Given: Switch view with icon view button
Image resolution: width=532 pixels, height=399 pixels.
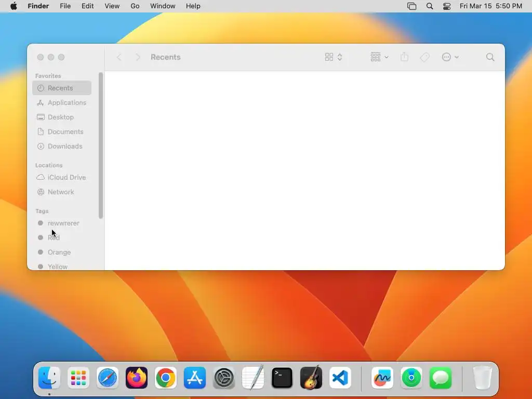Looking at the screenshot, I should click(334, 57).
